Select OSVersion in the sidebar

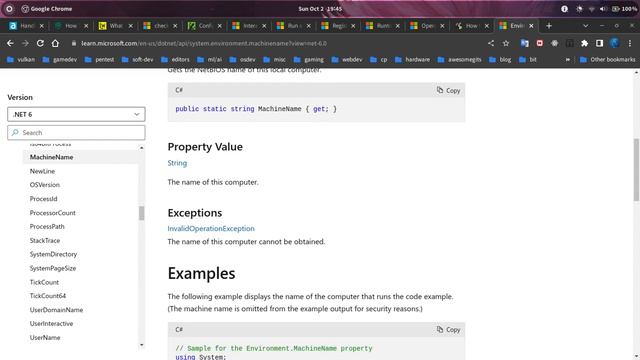pyautogui.click(x=44, y=185)
